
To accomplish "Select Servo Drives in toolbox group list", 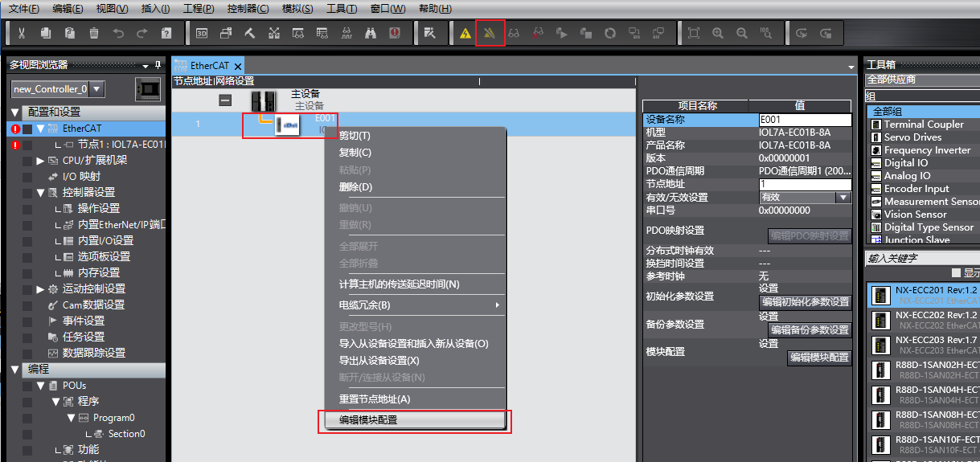I will click(912, 137).
